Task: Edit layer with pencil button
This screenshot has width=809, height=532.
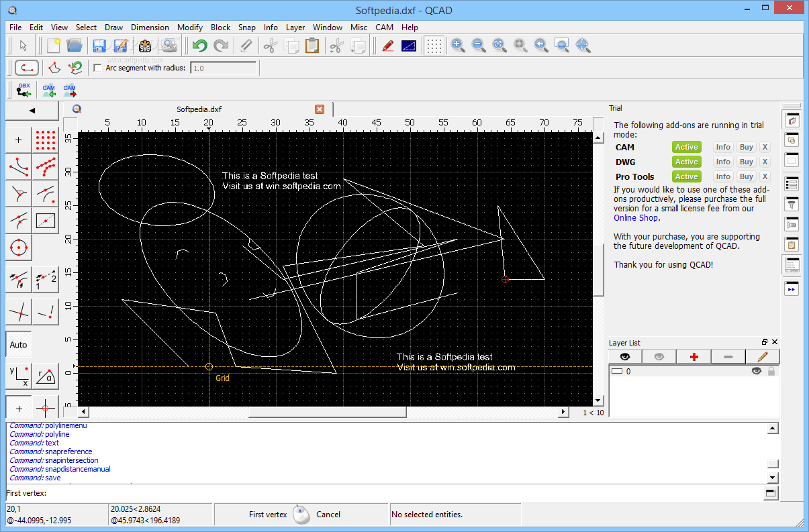Action: (763, 357)
